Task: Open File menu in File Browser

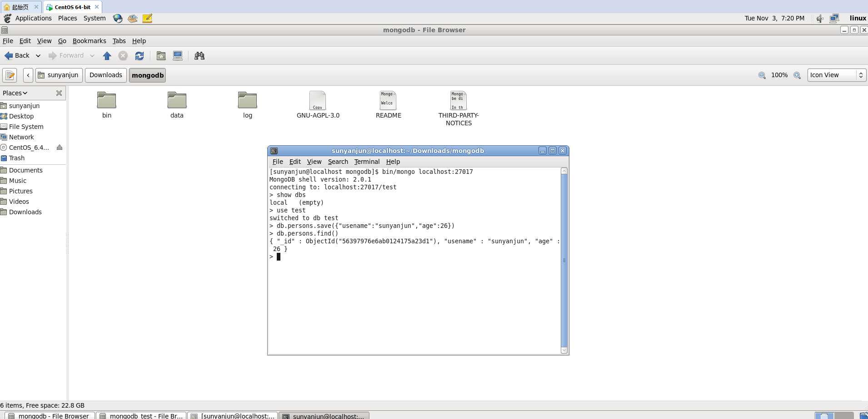Action: point(8,41)
